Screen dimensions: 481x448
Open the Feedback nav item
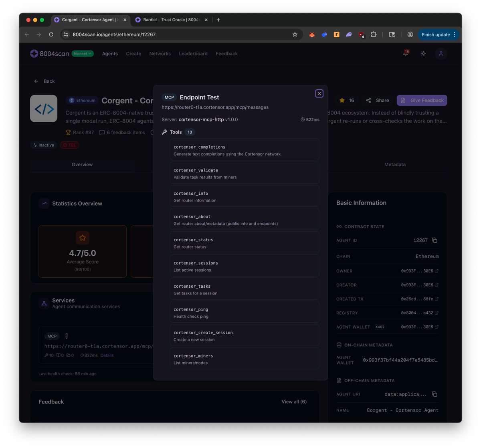[x=226, y=54]
